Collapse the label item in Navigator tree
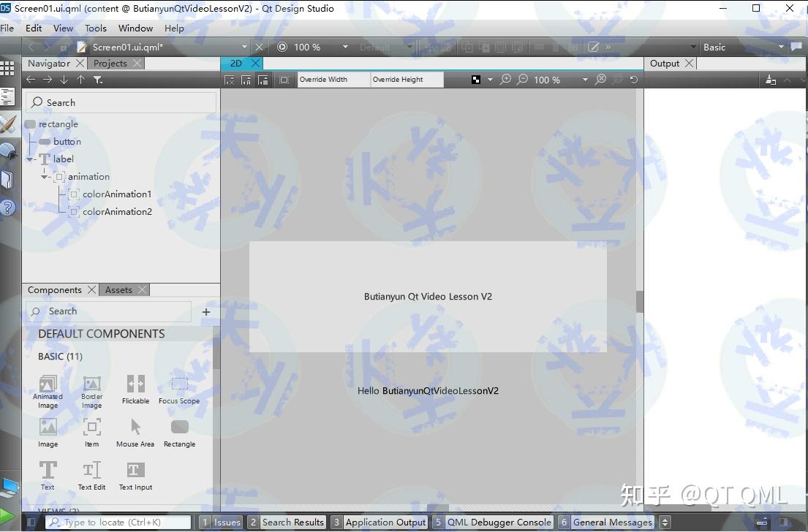808x532 pixels. (x=31, y=159)
